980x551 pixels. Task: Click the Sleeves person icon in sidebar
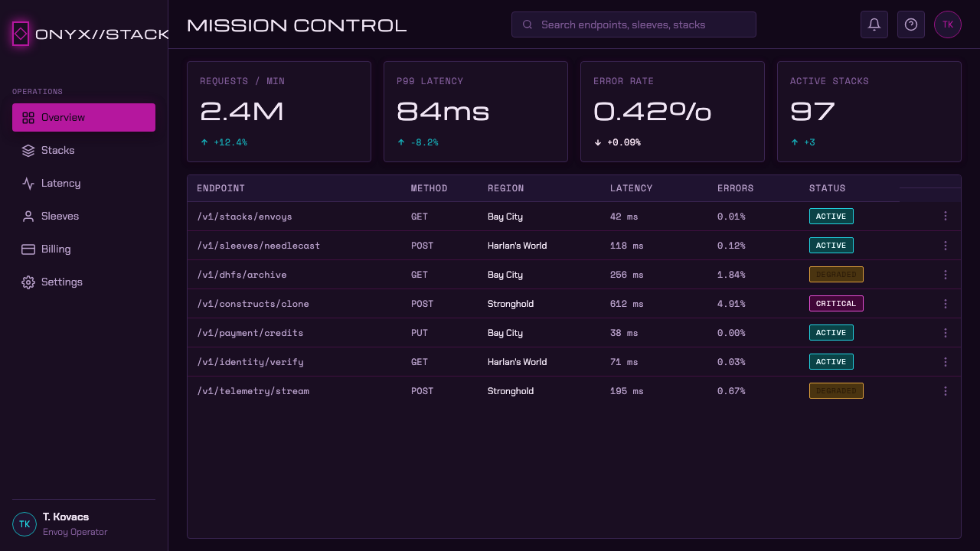click(x=28, y=217)
